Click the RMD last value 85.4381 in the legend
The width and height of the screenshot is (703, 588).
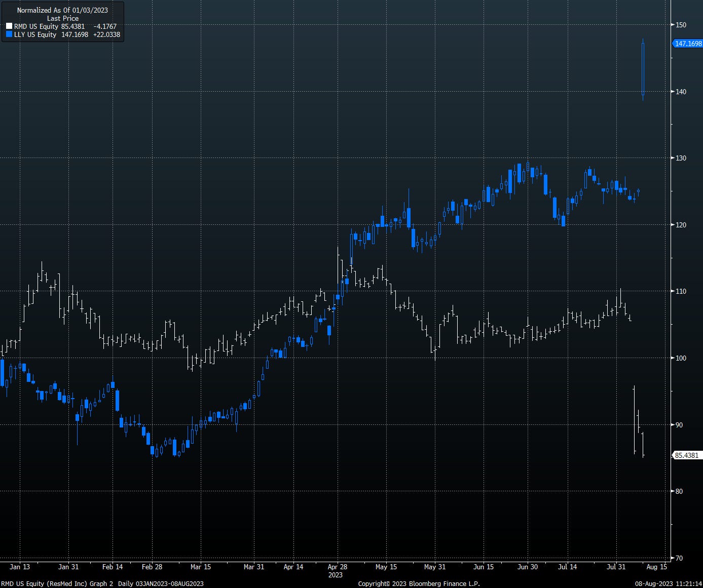73,26
